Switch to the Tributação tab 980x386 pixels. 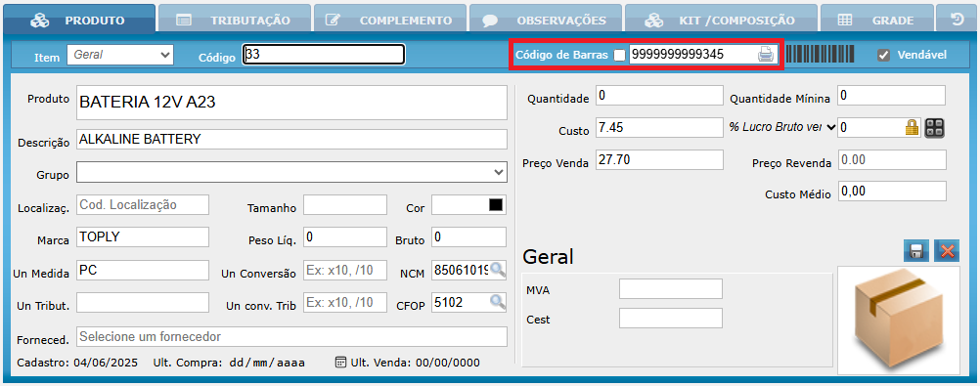click(x=235, y=20)
